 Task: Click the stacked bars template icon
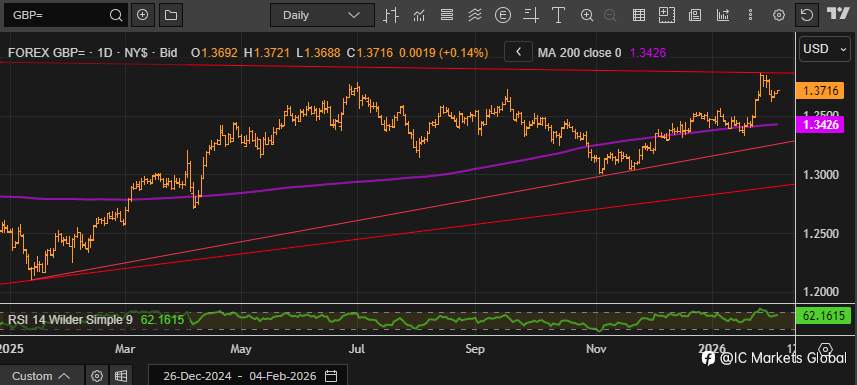point(447,15)
